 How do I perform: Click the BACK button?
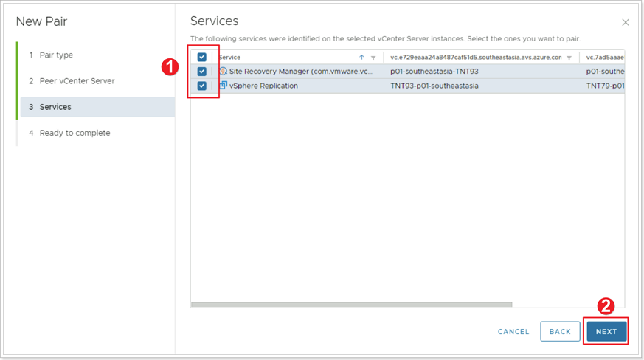pos(560,331)
